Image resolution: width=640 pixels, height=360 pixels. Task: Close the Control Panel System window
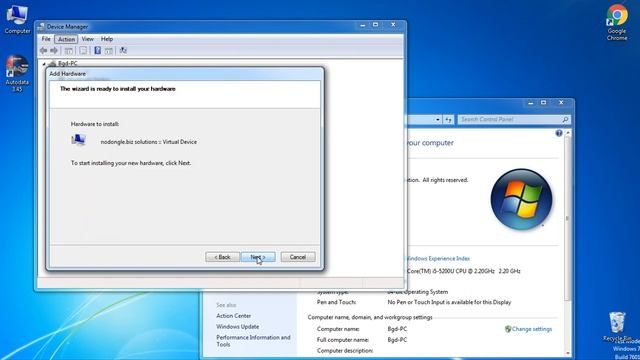pos(561,103)
